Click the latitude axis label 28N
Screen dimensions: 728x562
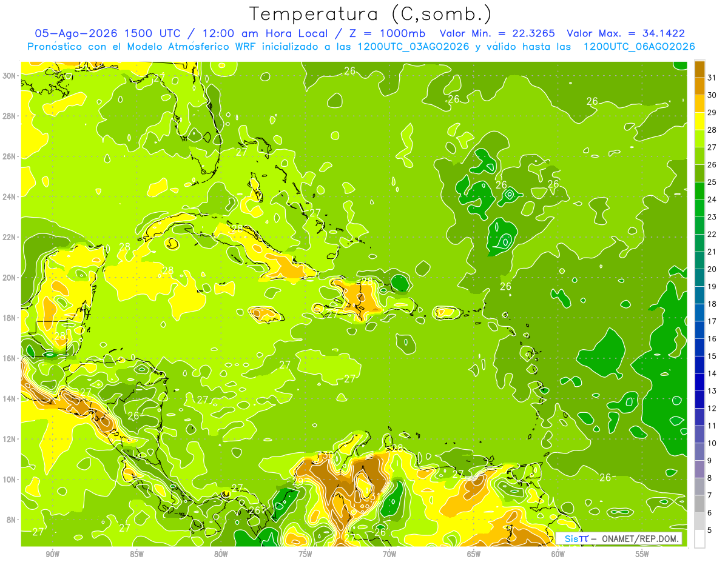point(9,116)
